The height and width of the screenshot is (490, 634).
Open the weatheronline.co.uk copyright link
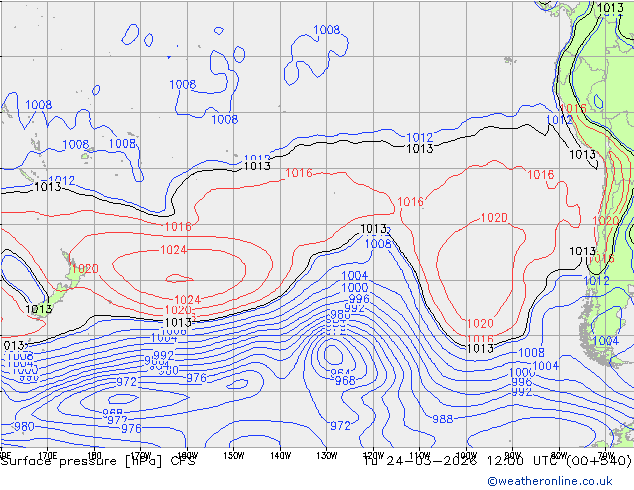point(550,481)
